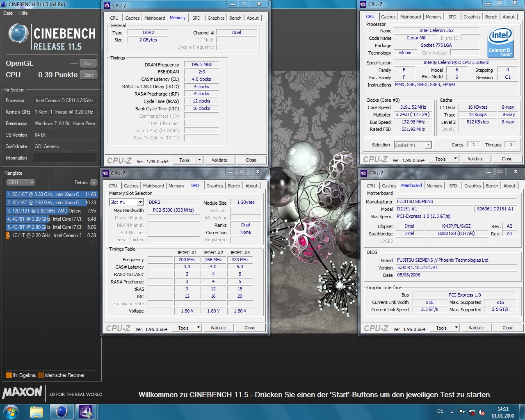
Task: Click the orange Ihr Ergebnis legend box
Action: coord(9,375)
